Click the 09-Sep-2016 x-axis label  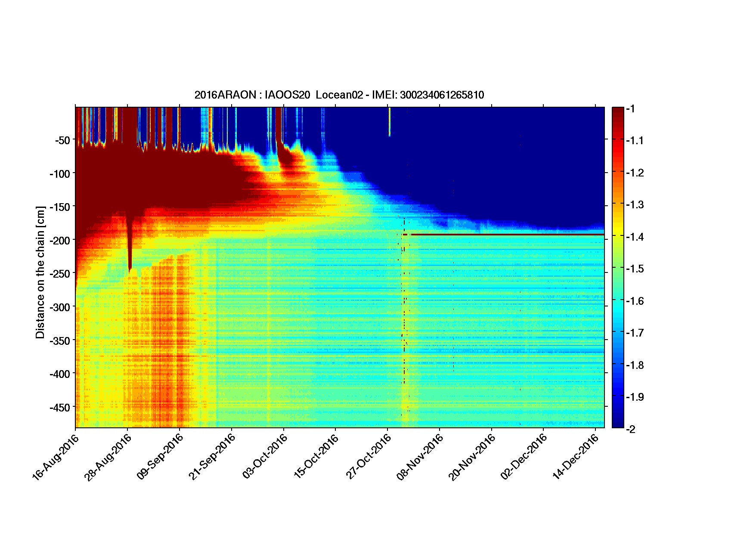(160, 457)
